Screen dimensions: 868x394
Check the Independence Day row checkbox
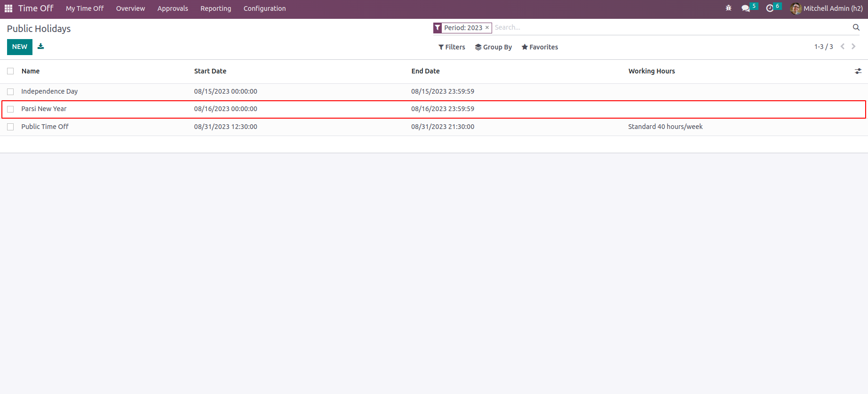10,92
